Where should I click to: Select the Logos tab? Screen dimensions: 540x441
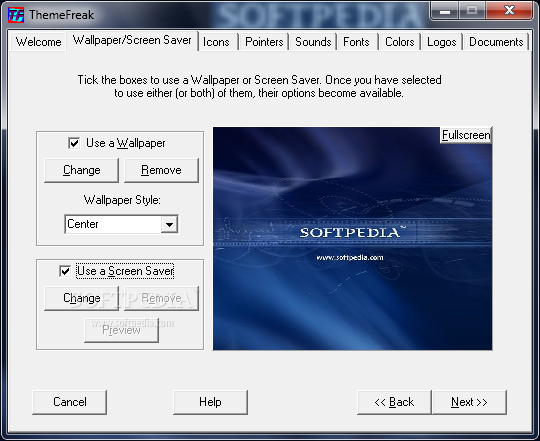coord(442,42)
